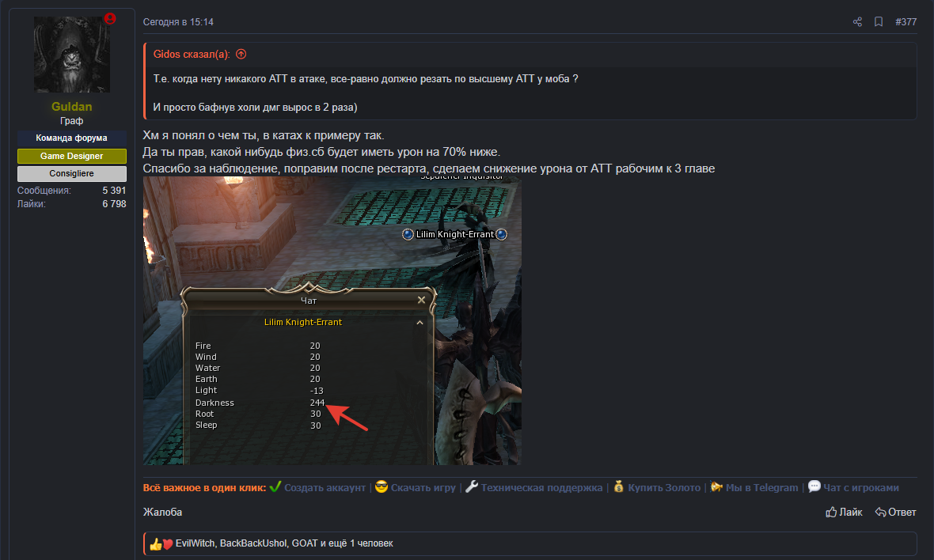Click the Лайк button
The height and width of the screenshot is (560, 934).
844,513
